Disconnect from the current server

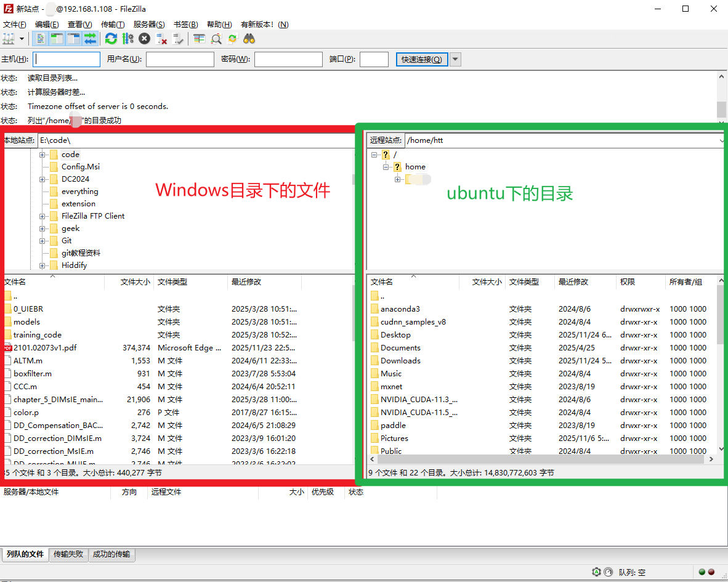pyautogui.click(x=161, y=39)
